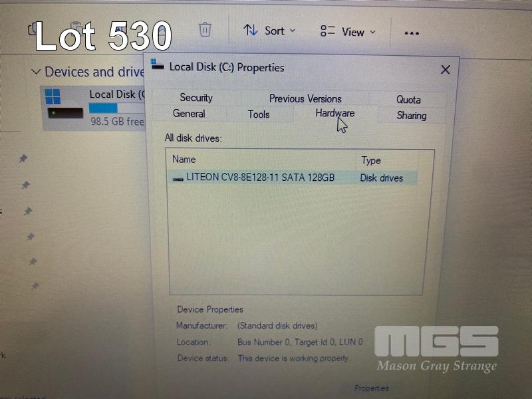Switch to the General tab
The height and width of the screenshot is (399, 532).
point(189,114)
